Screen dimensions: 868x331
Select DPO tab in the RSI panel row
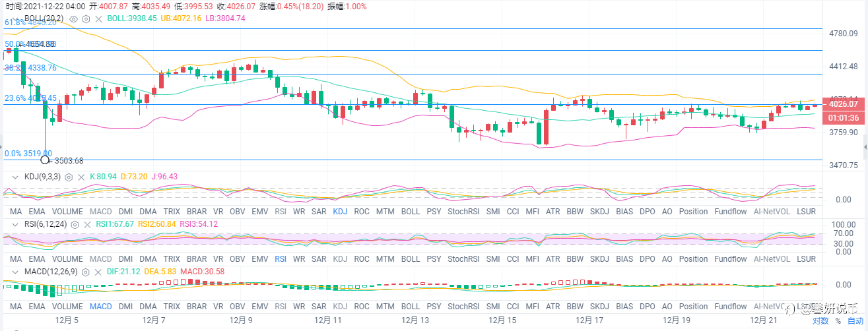648,259
